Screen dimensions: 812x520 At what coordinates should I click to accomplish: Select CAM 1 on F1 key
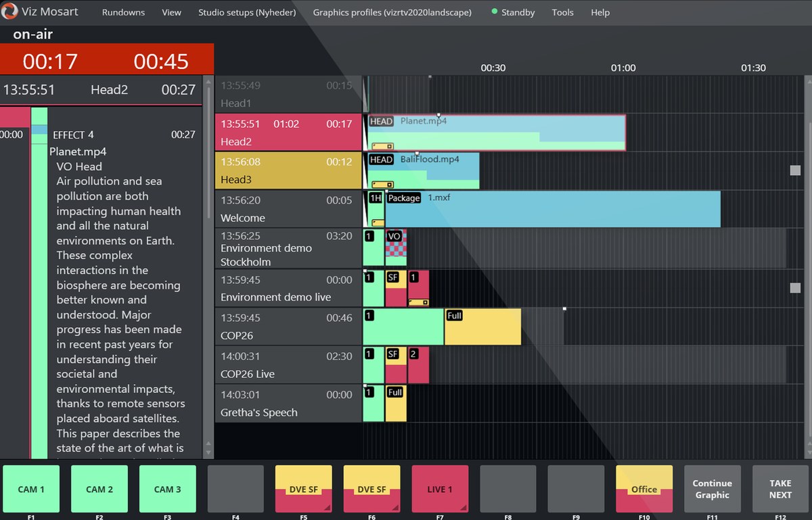pos(31,489)
